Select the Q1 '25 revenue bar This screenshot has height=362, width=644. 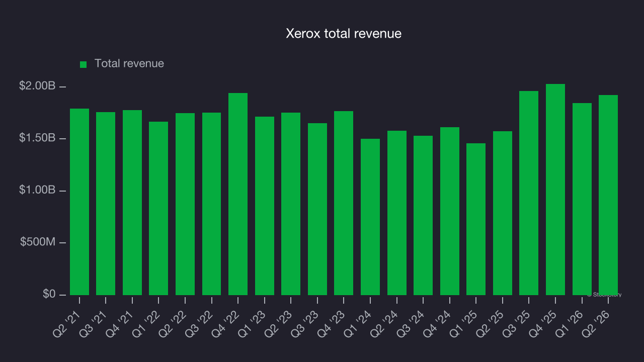click(476, 219)
